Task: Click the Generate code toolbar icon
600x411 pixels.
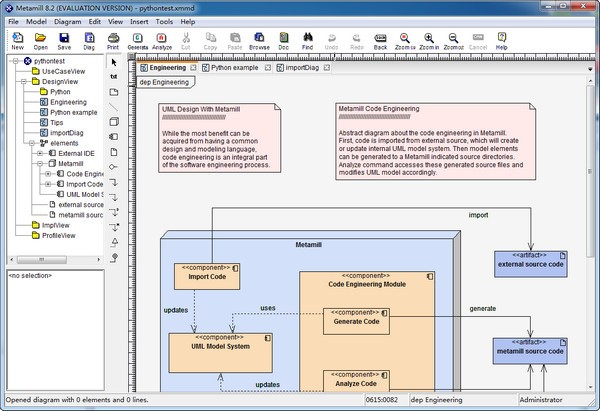Action: (137, 41)
